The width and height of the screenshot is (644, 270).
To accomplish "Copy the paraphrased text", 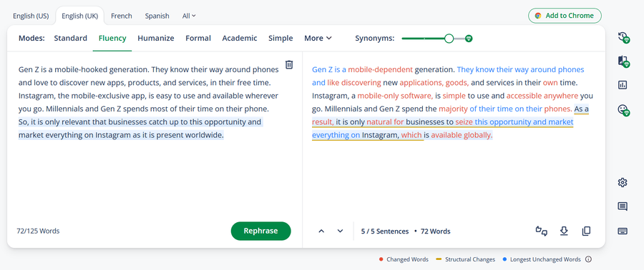I will (x=587, y=231).
